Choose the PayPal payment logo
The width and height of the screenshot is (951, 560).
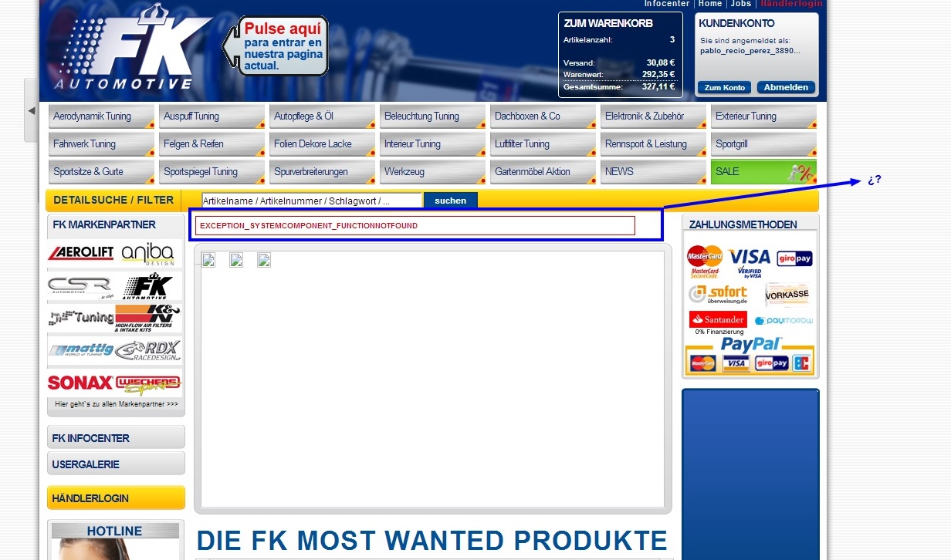pyautogui.click(x=750, y=344)
